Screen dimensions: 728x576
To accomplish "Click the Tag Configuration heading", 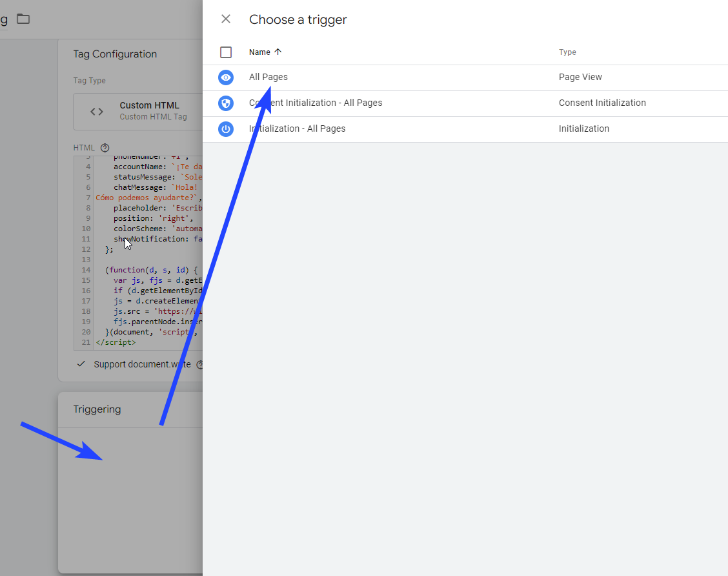I will pos(115,54).
